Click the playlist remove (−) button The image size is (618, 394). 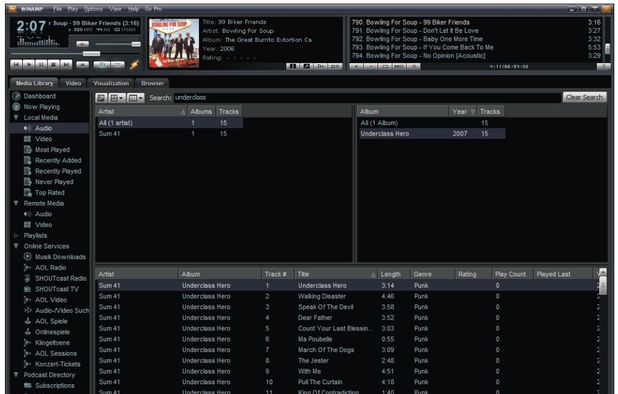[x=370, y=67]
